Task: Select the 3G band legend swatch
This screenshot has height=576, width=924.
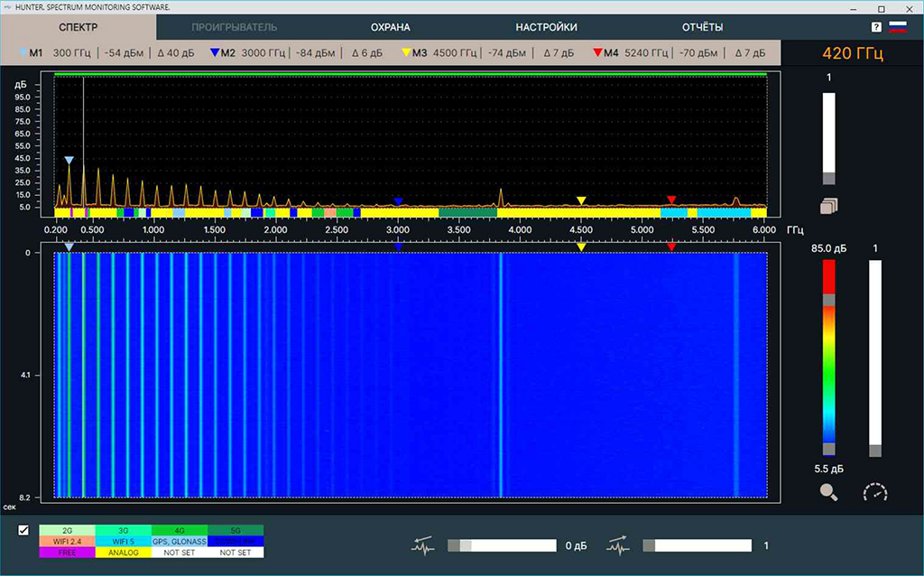Action: click(123, 531)
